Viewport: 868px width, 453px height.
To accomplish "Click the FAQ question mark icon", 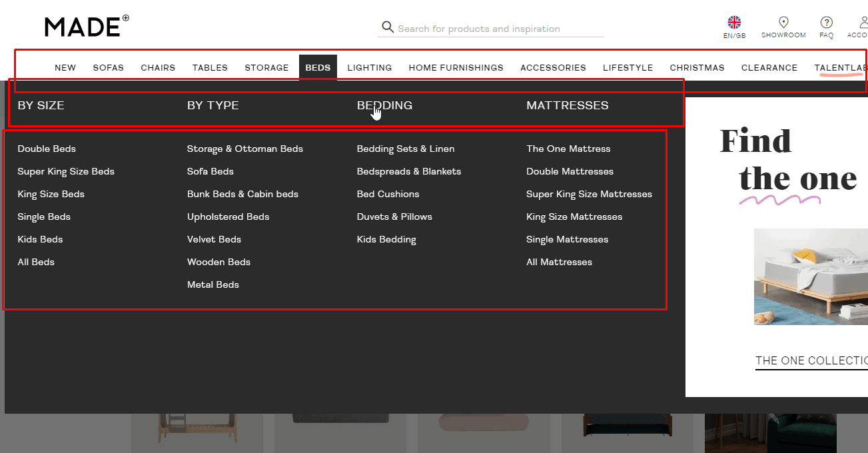I will point(826,21).
